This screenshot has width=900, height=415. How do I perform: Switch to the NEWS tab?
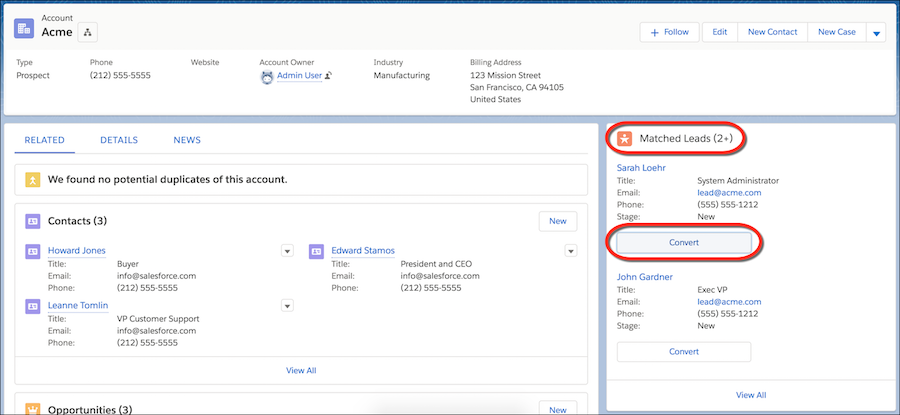pyautogui.click(x=187, y=140)
